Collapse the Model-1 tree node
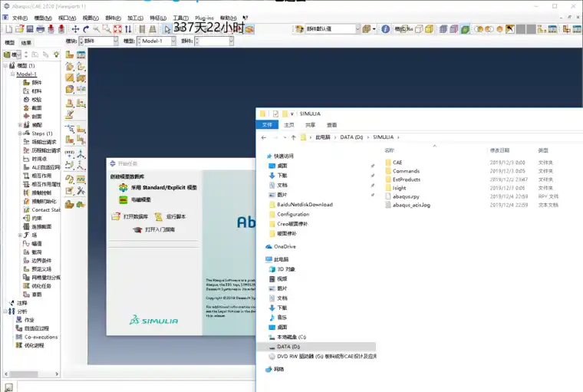The image size is (583, 392). 12,74
